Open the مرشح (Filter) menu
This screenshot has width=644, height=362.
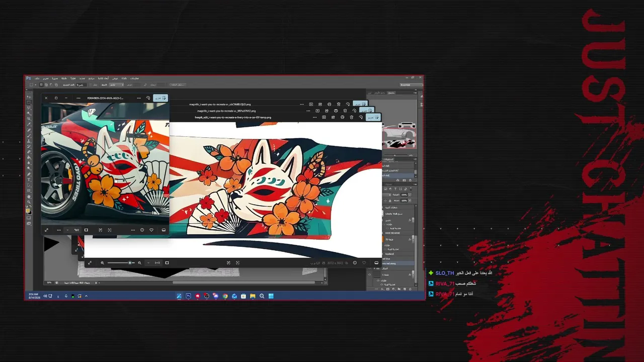[92, 78]
